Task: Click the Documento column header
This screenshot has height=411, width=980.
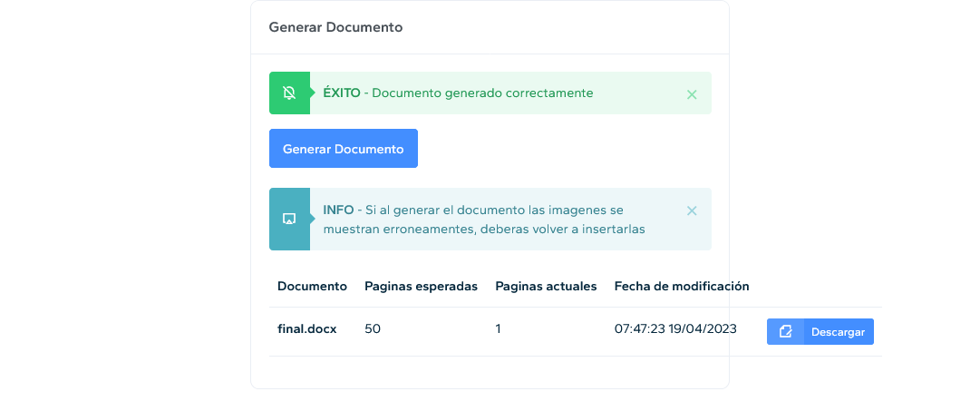Action: [312, 286]
